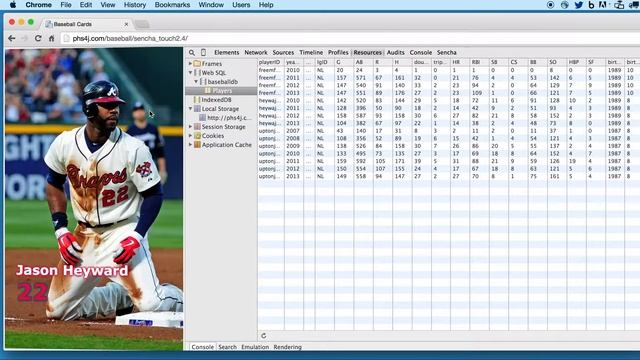Open the Sencha panel tab
The height and width of the screenshot is (360, 640).
(447, 52)
